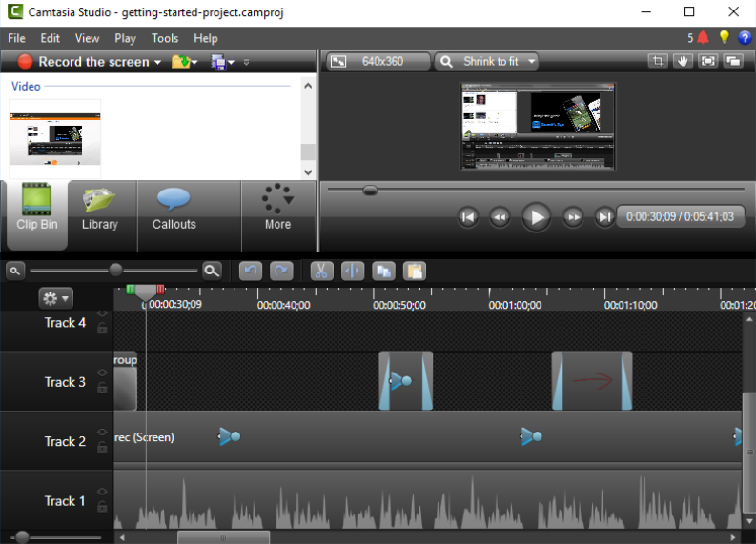The width and height of the screenshot is (756, 544).
Task: Open the Record the screen dropdown arrow
Action: pos(157,62)
